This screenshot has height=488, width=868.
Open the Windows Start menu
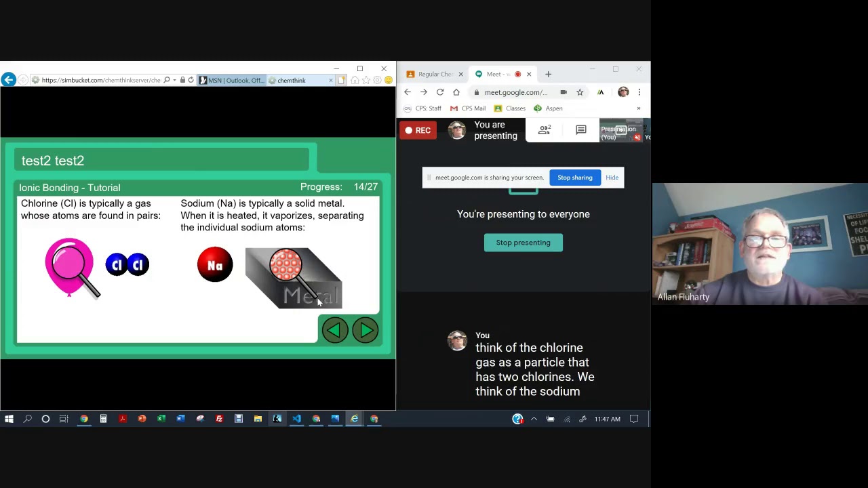[9, 419]
